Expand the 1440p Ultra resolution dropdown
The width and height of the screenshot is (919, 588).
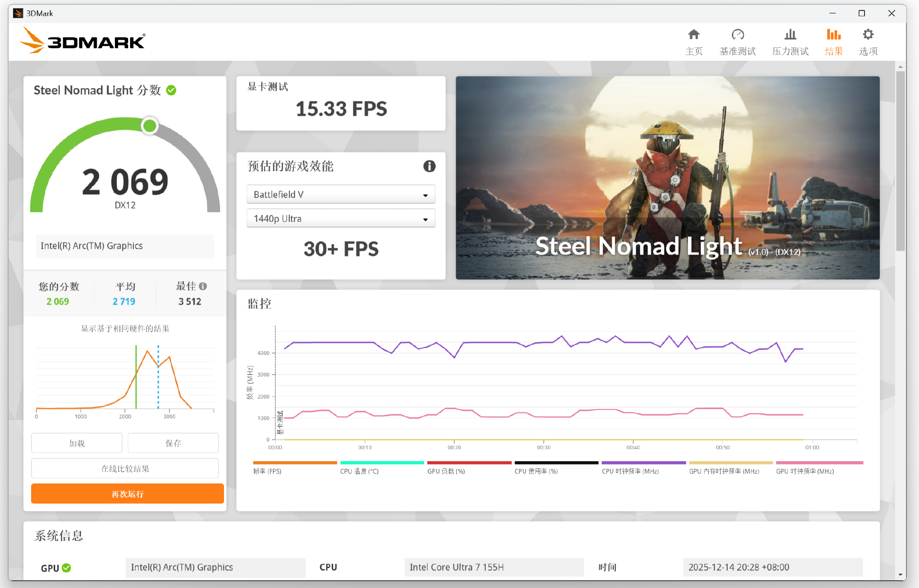point(340,219)
